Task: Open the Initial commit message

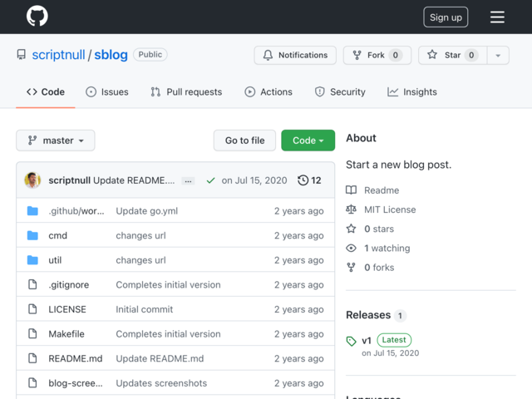Action: pyautogui.click(x=144, y=309)
